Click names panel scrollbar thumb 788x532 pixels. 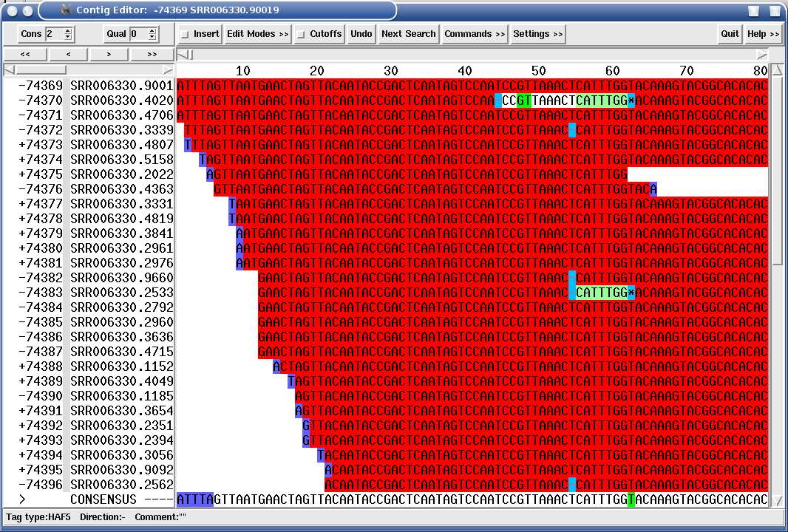coord(40,70)
